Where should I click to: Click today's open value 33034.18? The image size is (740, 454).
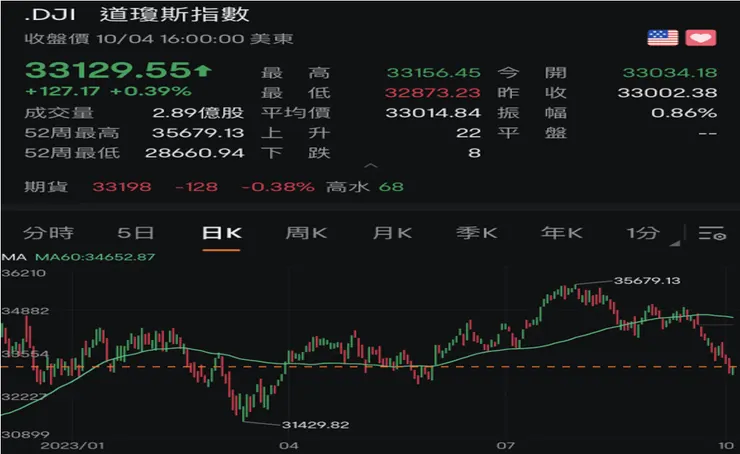[670, 73]
